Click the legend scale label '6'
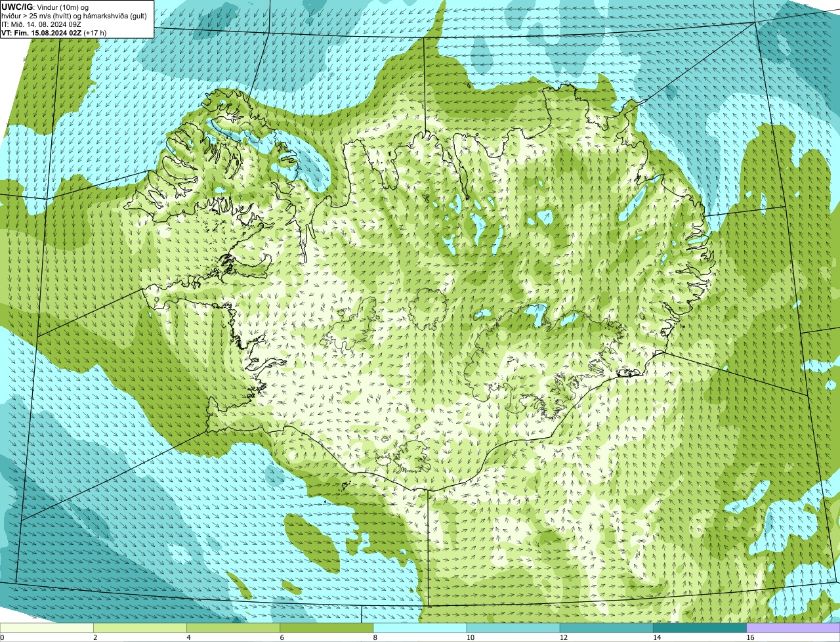The height and width of the screenshot is (642, 840). (x=282, y=637)
